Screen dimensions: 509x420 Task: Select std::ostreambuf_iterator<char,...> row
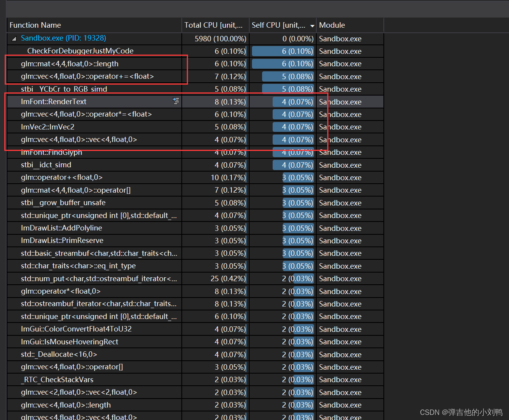click(x=195, y=304)
